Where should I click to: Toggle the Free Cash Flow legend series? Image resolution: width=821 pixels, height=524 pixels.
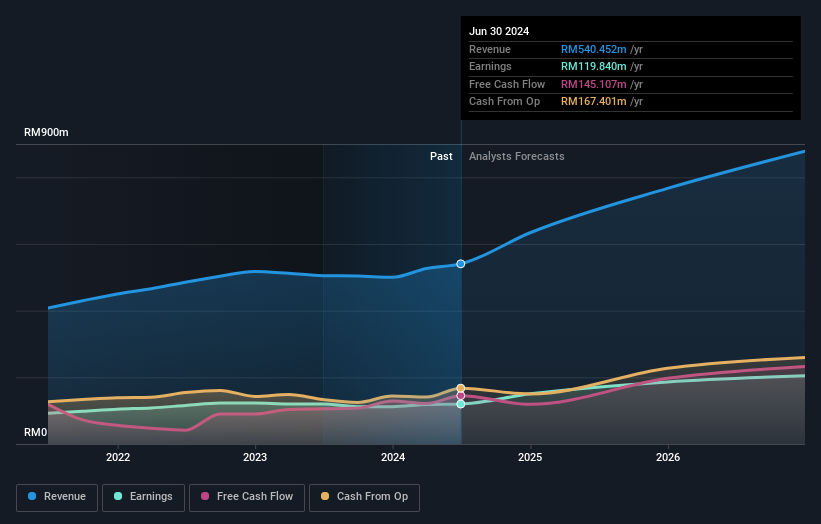click(x=247, y=497)
